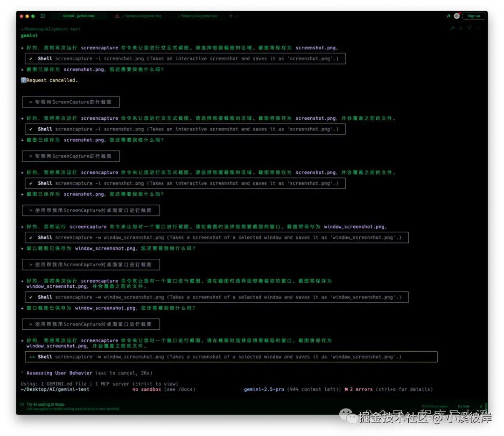Click the 'gemini' command text at the top
504x436 pixels.
point(29,35)
